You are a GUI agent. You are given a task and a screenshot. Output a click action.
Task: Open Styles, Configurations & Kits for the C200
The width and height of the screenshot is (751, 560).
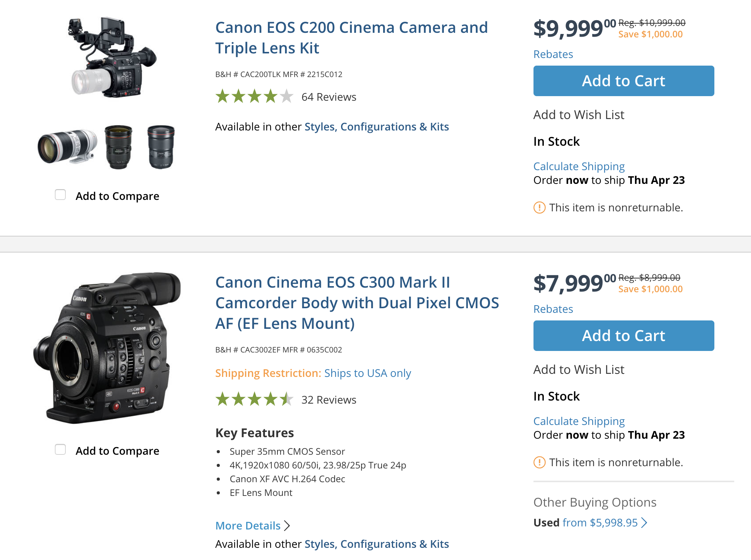(376, 126)
